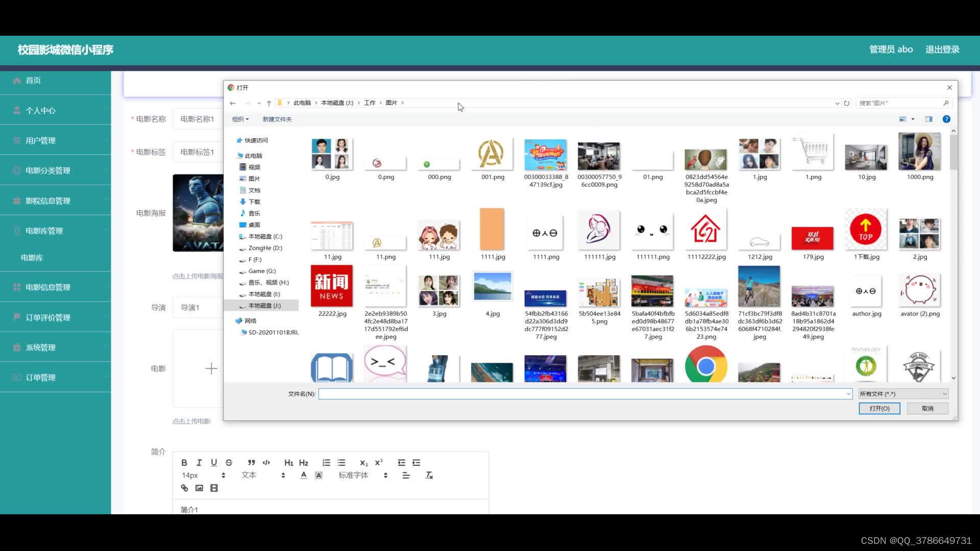Open 用户管理 in the sidebar
This screenshot has width=980, height=551.
coord(55,140)
